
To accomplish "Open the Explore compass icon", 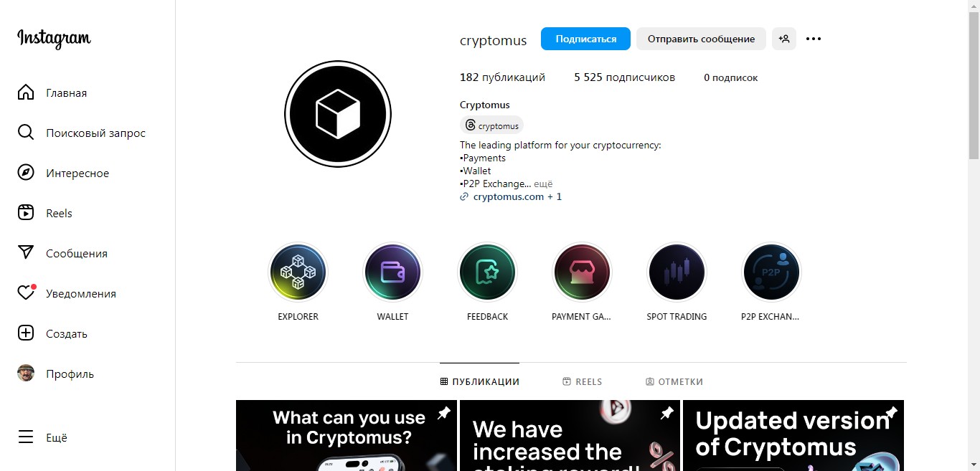I will [x=26, y=173].
